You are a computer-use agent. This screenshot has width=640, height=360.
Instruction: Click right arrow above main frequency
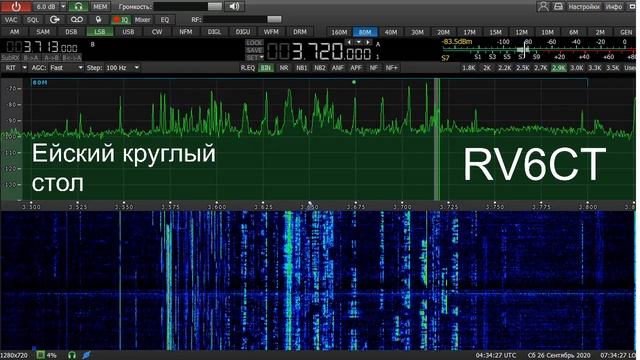368,42
